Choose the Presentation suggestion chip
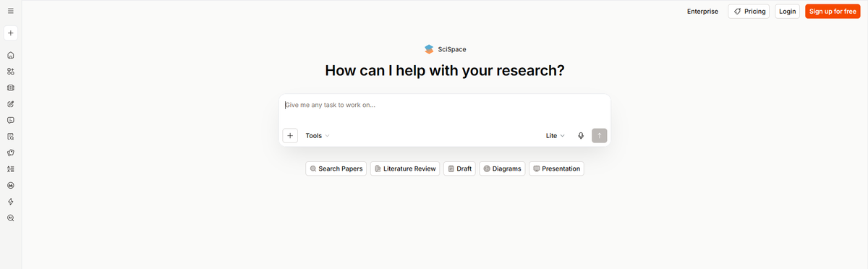868x269 pixels. pos(556,168)
